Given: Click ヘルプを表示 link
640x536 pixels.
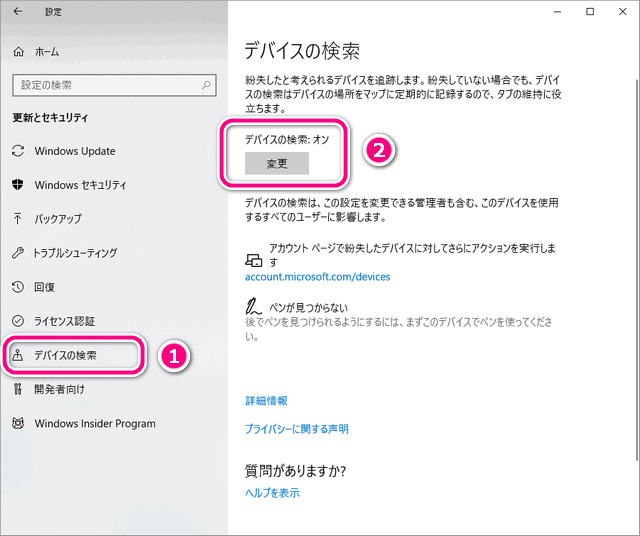Looking at the screenshot, I should click(272, 492).
